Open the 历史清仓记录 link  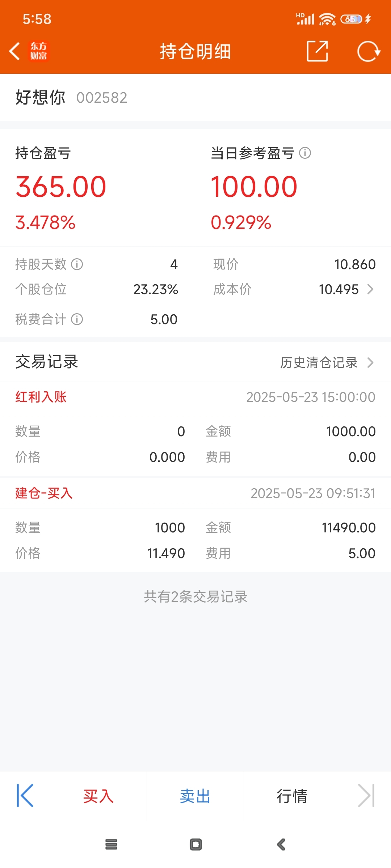tap(319, 362)
